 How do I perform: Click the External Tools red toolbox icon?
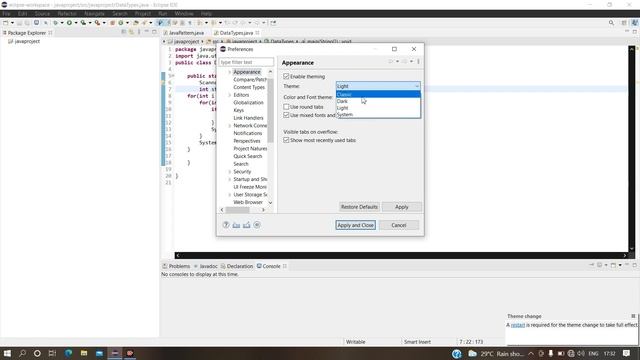click(98, 23)
